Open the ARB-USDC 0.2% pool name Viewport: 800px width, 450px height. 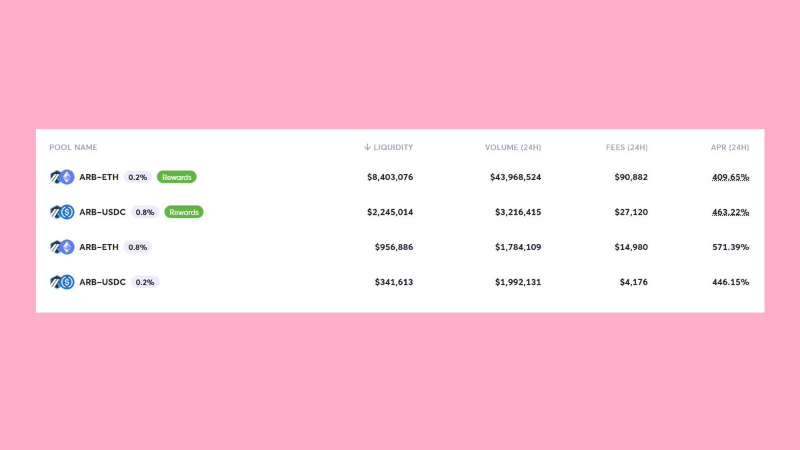click(x=102, y=282)
